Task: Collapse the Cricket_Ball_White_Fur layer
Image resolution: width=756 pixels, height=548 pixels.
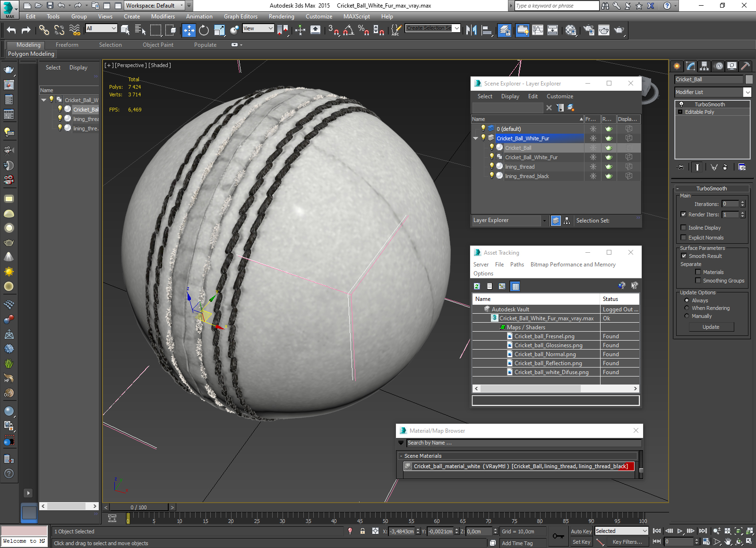Action: (476, 138)
